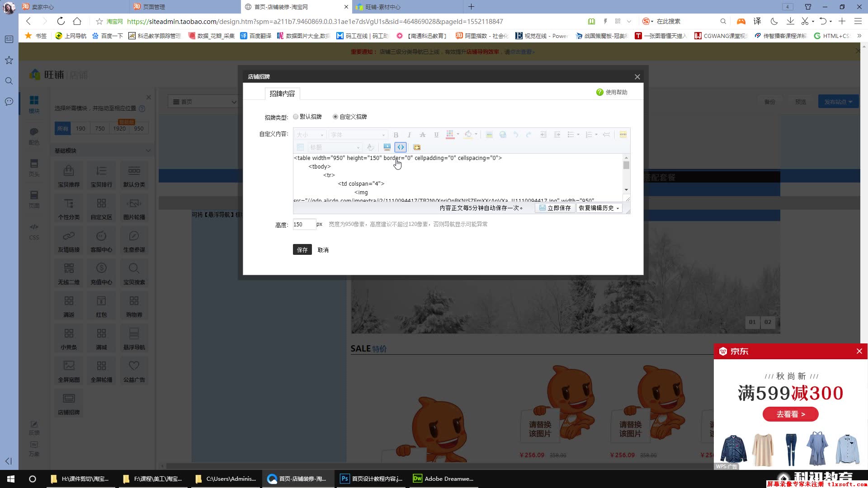This screenshot has width=868, height=488.
Task: Click the yellow tape icon at toolbar end
Action: [x=623, y=135]
